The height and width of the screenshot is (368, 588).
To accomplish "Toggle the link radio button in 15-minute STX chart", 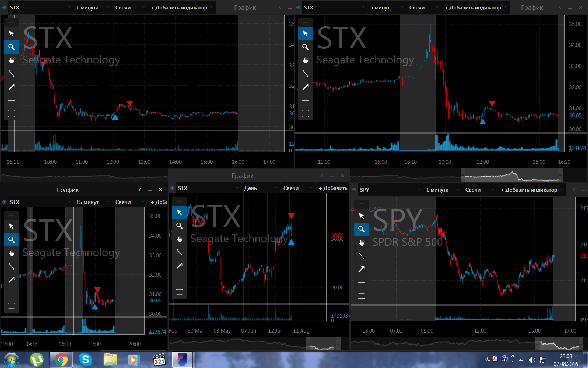I will [4, 202].
